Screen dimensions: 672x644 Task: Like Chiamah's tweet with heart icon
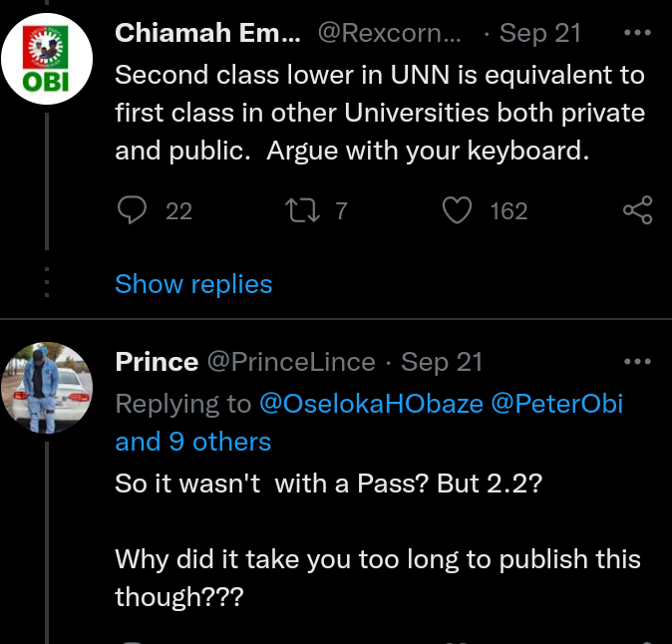coord(457,210)
